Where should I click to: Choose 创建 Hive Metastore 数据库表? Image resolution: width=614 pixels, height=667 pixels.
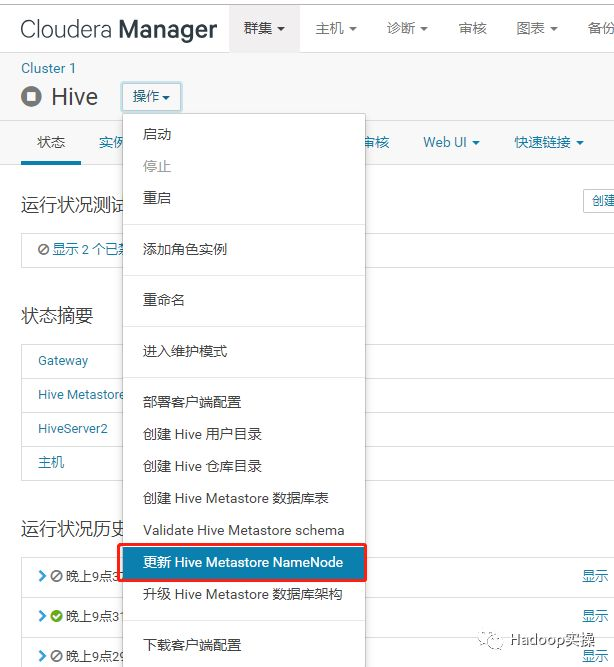coord(244,498)
